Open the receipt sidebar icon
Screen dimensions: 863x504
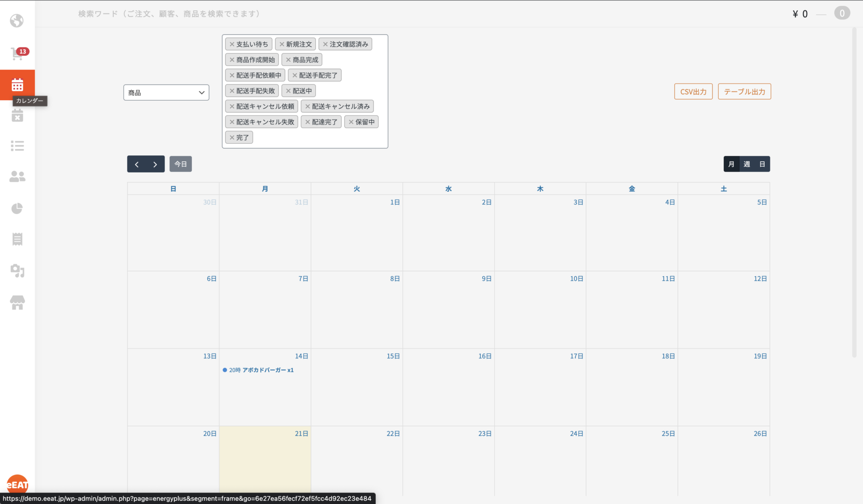coord(17,239)
